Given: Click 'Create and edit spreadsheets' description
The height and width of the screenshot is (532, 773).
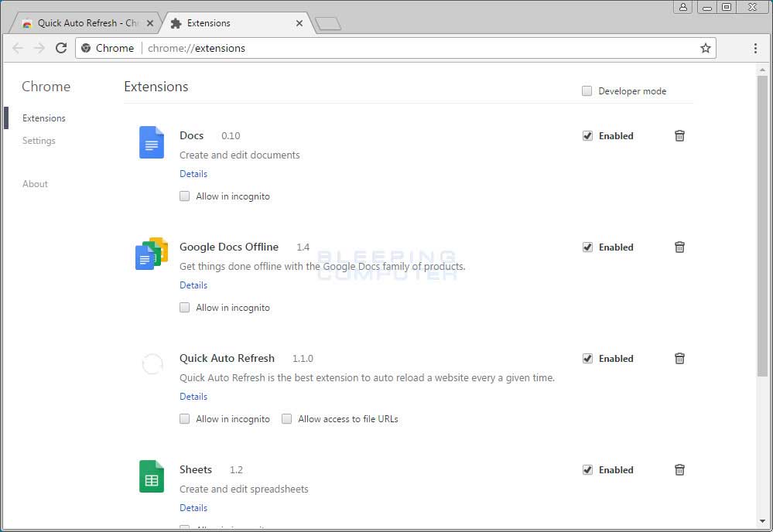Looking at the screenshot, I should point(244,489).
